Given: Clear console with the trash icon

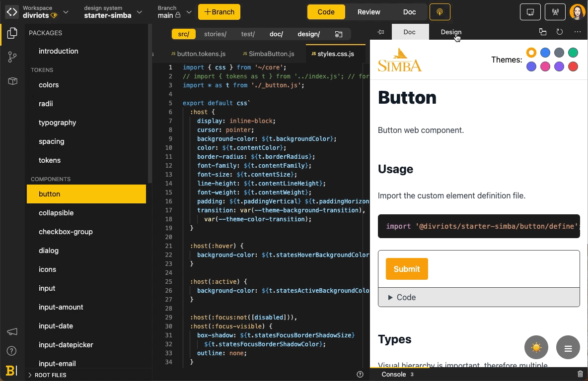Looking at the screenshot, I should [x=580, y=374].
